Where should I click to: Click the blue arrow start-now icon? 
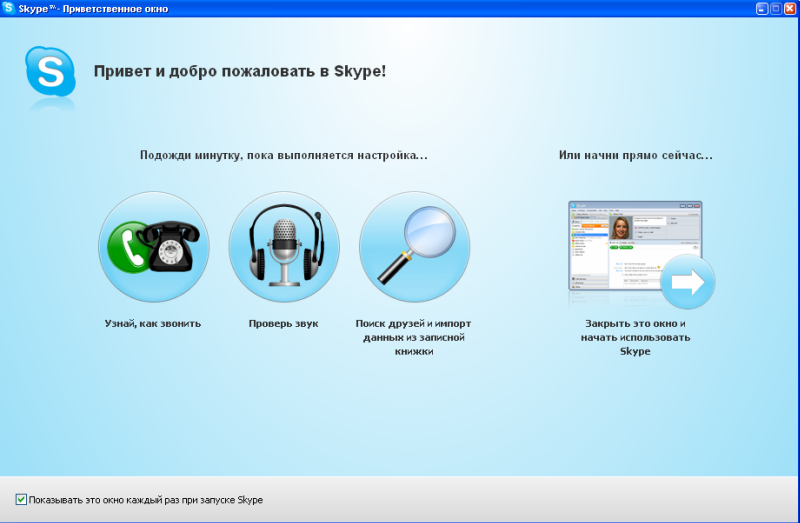point(687,282)
